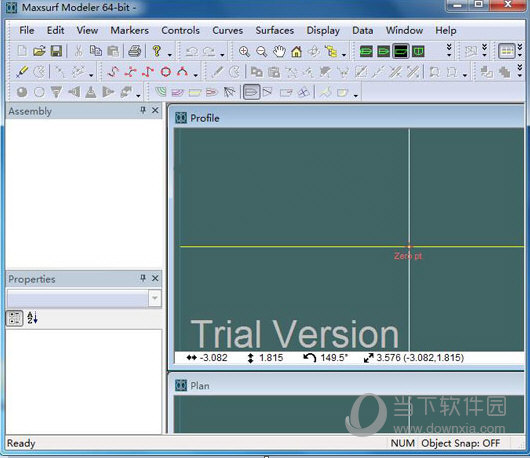This screenshot has width=530, height=458.
Task: Switch to the Plan window view icon
Action: (383, 52)
